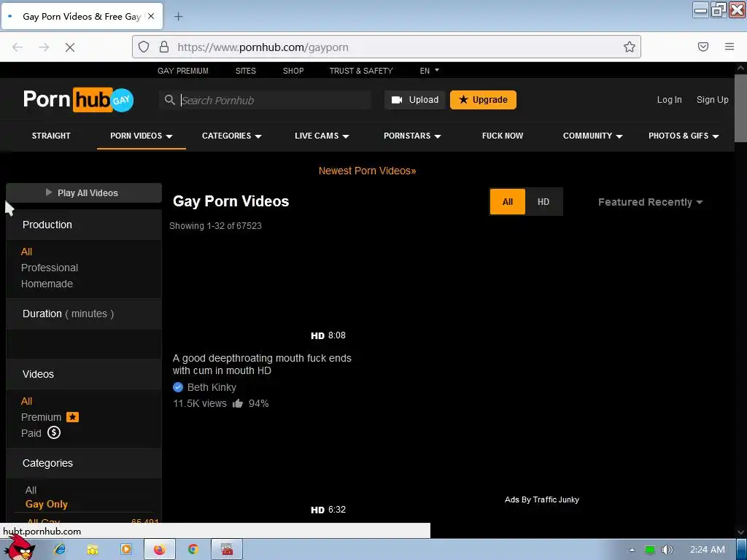Image resolution: width=747 pixels, height=560 pixels.
Task: Filter videos by Premium
Action: (41, 417)
